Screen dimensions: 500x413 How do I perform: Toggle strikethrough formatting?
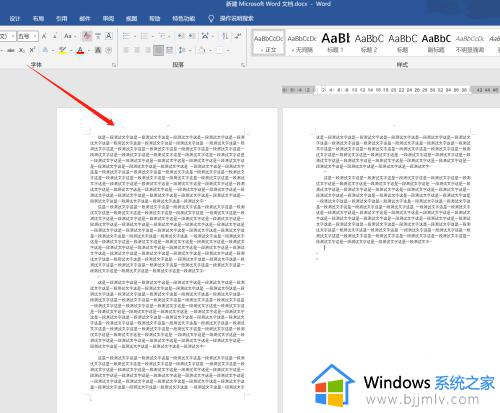point(11,50)
